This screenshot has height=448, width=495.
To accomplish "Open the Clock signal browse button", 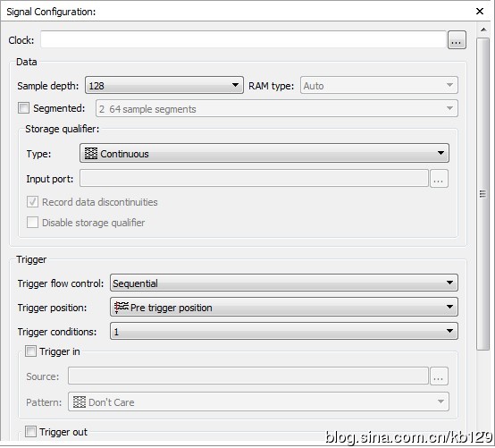I will tap(457, 40).
